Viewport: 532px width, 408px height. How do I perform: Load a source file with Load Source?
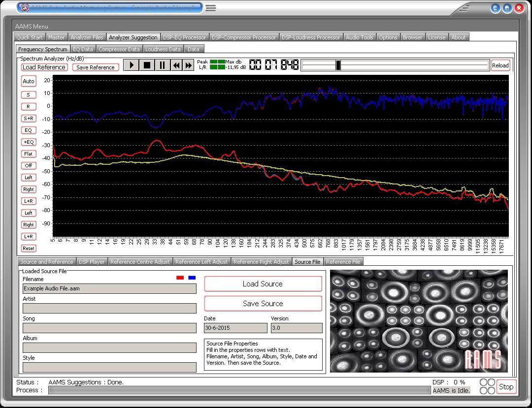263,283
